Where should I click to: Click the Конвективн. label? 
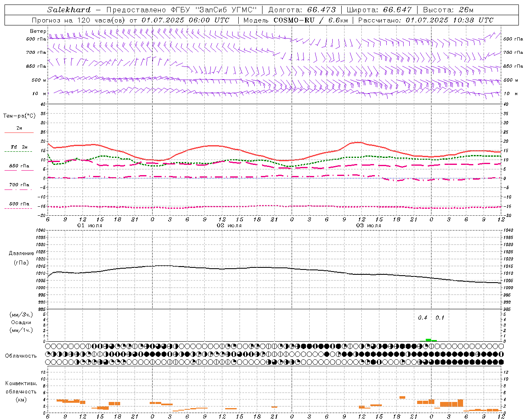pyautogui.click(x=21, y=383)
